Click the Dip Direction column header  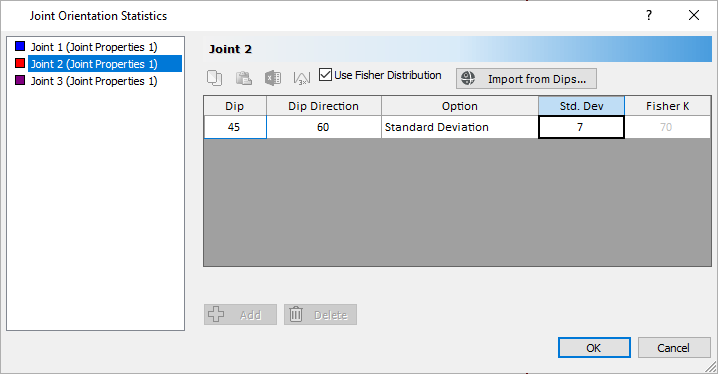click(324, 106)
